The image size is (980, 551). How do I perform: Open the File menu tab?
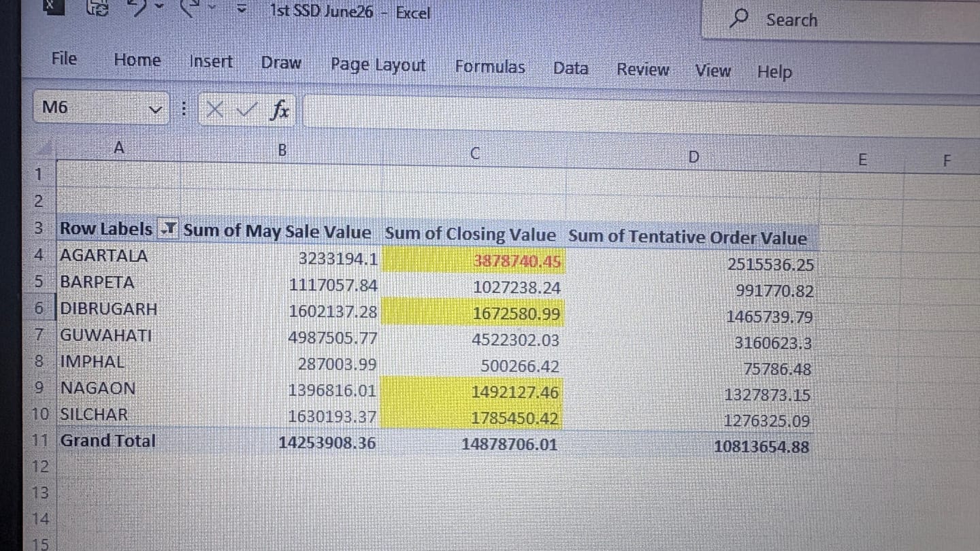point(64,59)
